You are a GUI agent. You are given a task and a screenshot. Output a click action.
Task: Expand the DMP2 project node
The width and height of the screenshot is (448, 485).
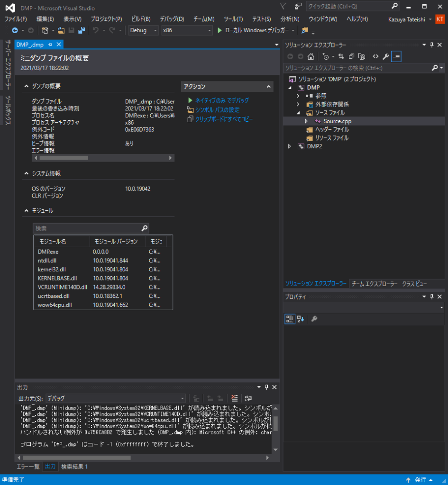[x=290, y=146]
